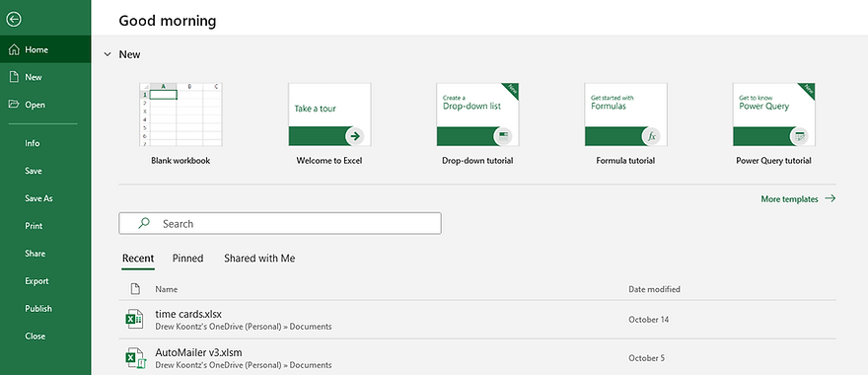868x375 pixels.
Task: Click the New section heading text
Action: pos(129,54)
